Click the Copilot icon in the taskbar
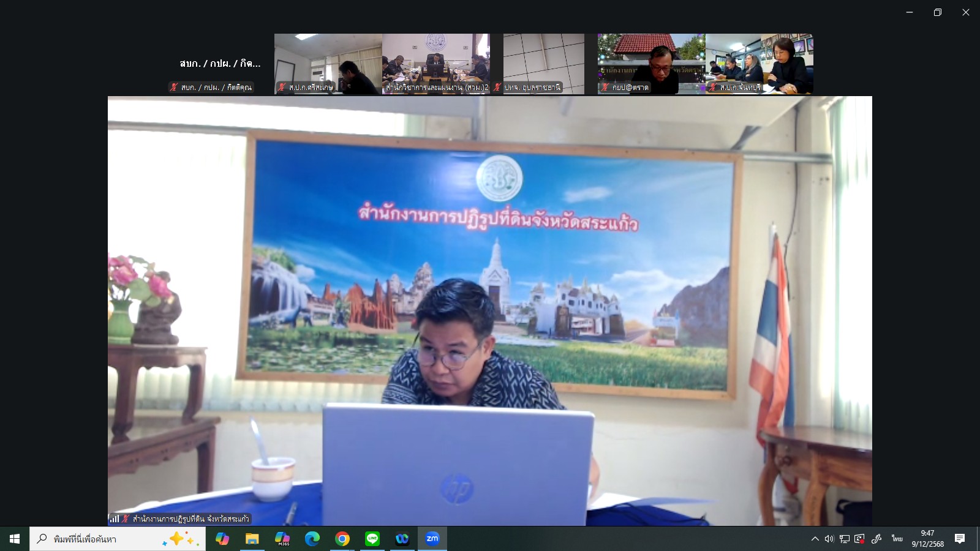The image size is (980, 551). tap(222, 539)
